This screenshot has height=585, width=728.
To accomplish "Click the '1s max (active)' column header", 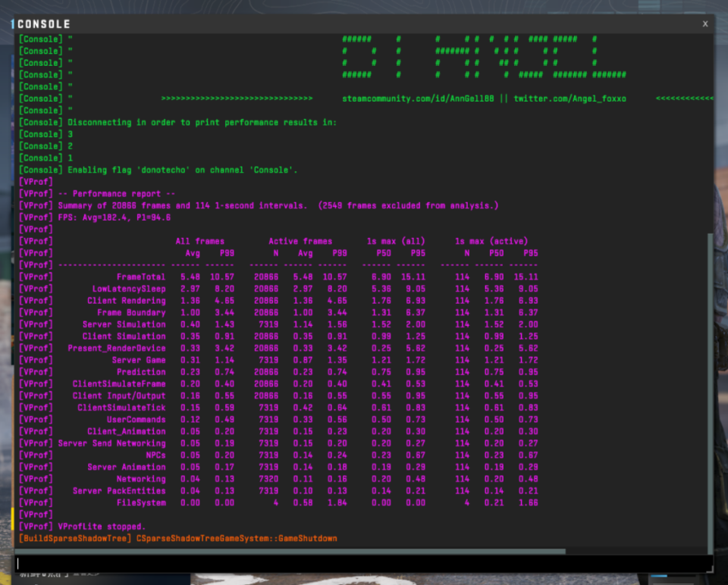I will [x=491, y=241].
